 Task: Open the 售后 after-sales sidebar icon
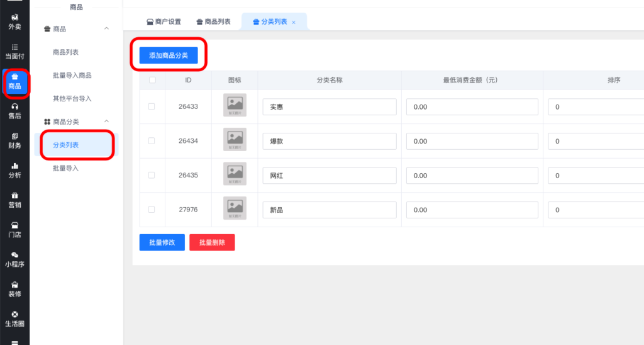[x=14, y=111]
